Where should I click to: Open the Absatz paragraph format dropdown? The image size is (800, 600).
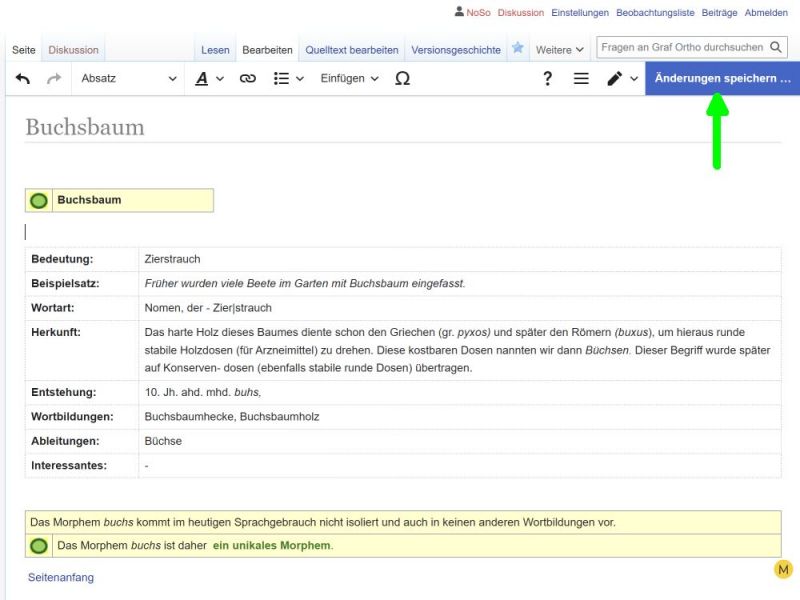point(127,78)
